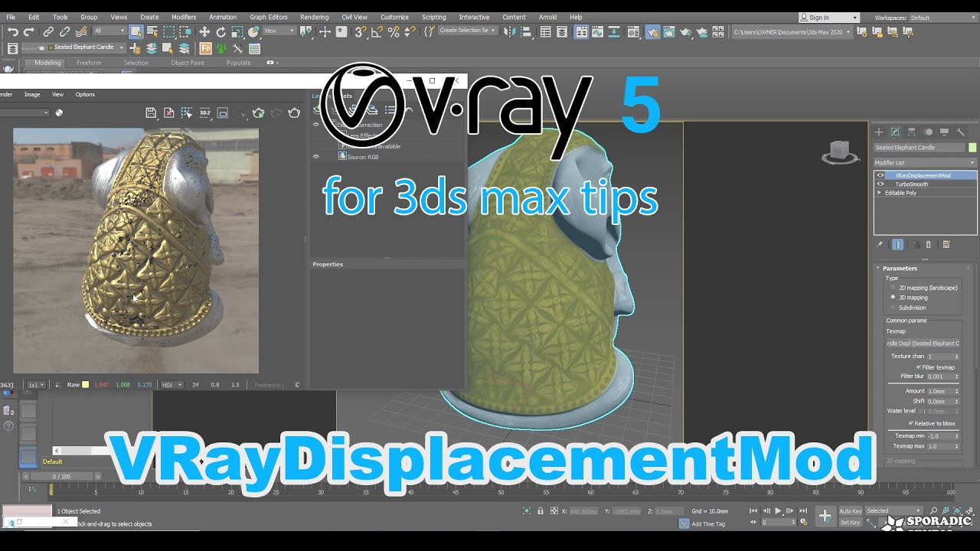This screenshot has width=980, height=551.
Task: Open the Arnold menu
Action: tap(547, 17)
